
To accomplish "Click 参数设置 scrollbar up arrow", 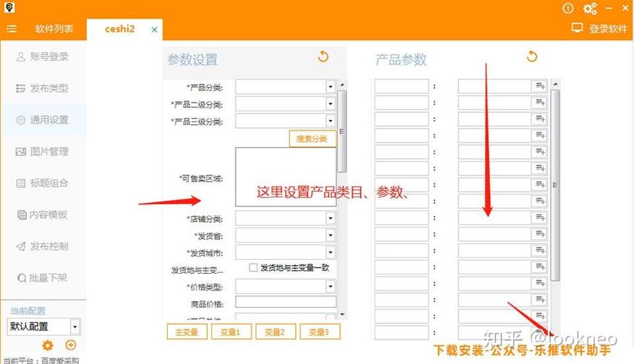I will (342, 85).
